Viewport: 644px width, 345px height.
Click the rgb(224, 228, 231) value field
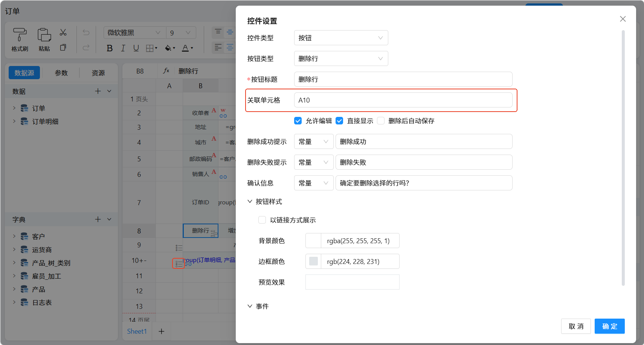coord(360,261)
